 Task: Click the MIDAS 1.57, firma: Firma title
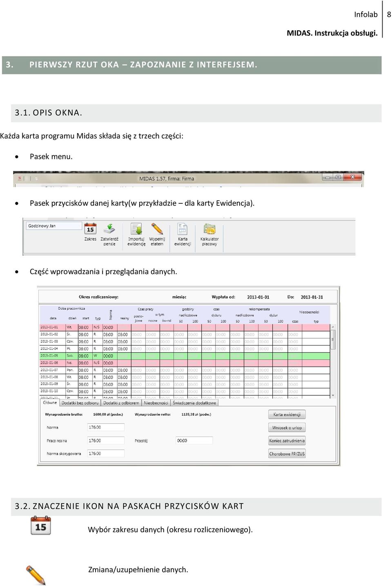(x=167, y=178)
